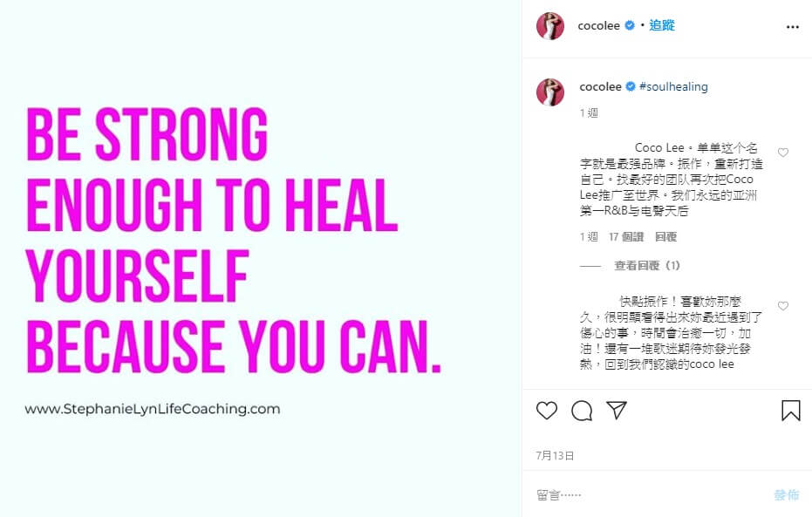View the 17 個讚 likes list
The width and height of the screenshot is (812, 517).
tap(625, 236)
